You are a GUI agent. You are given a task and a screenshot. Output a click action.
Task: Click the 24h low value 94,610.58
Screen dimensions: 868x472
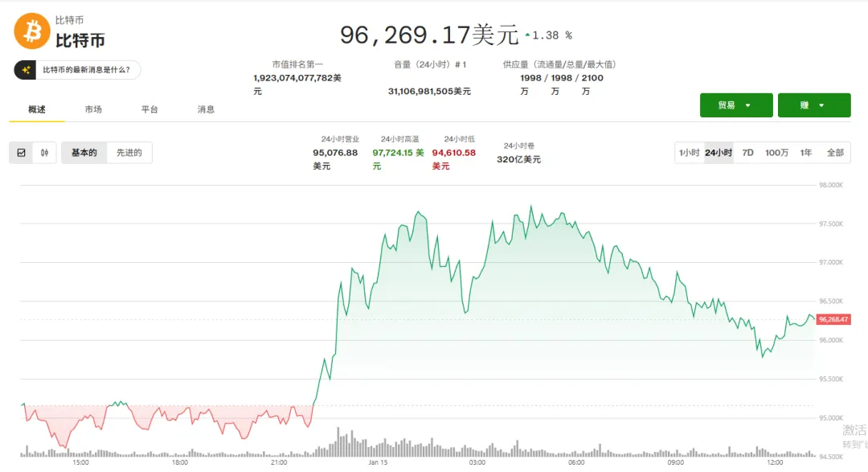(x=454, y=153)
